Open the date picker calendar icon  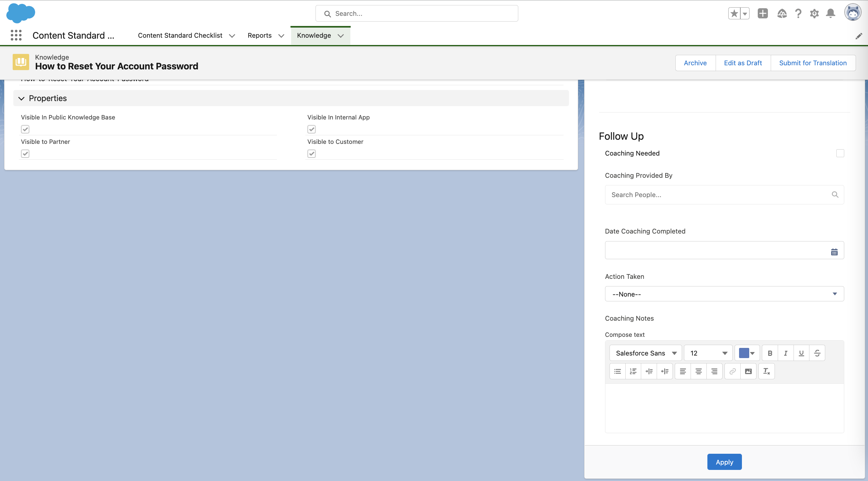[834, 252]
